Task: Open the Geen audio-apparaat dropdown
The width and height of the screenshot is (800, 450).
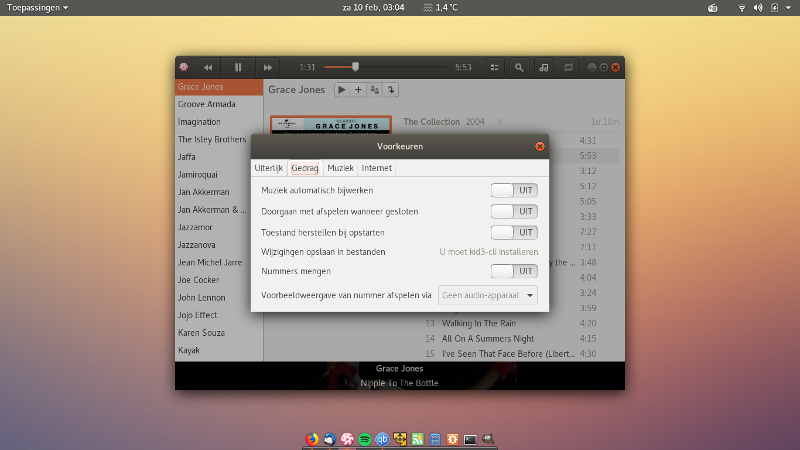Action: (x=488, y=295)
